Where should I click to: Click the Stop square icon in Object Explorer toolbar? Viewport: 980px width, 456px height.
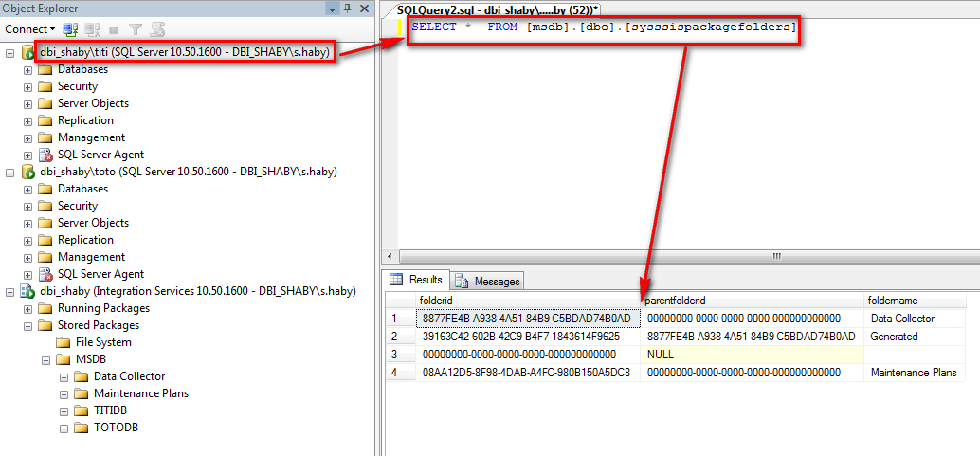click(114, 29)
